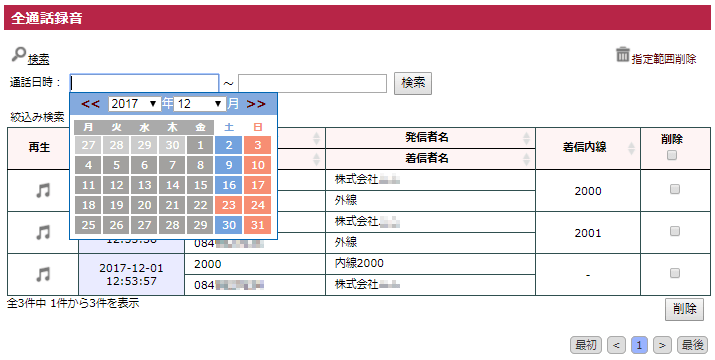Go to previous month with << arrow

(90, 104)
